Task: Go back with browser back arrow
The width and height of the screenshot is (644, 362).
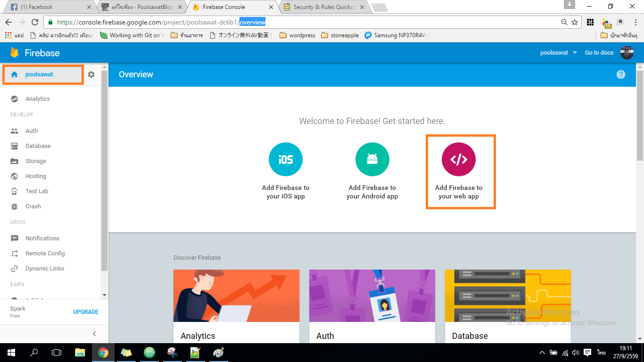Action: pos(8,22)
